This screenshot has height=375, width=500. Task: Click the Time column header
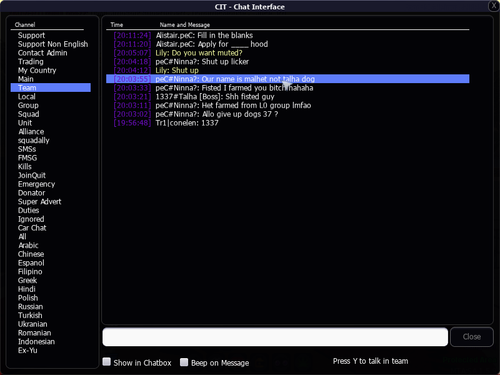click(117, 25)
